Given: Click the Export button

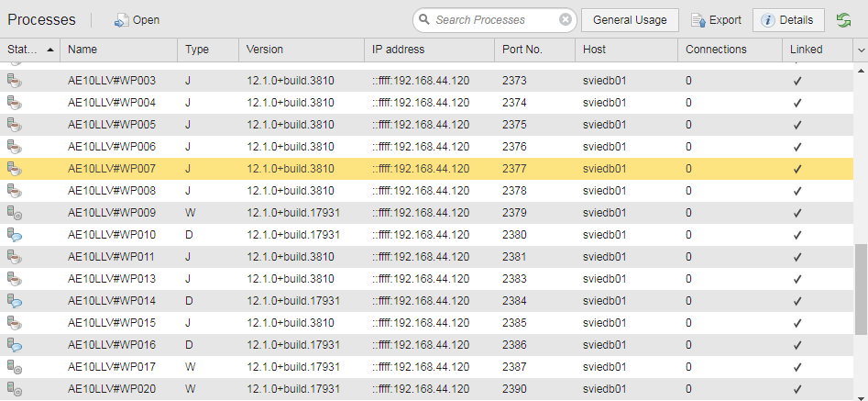Looking at the screenshot, I should coord(716,20).
